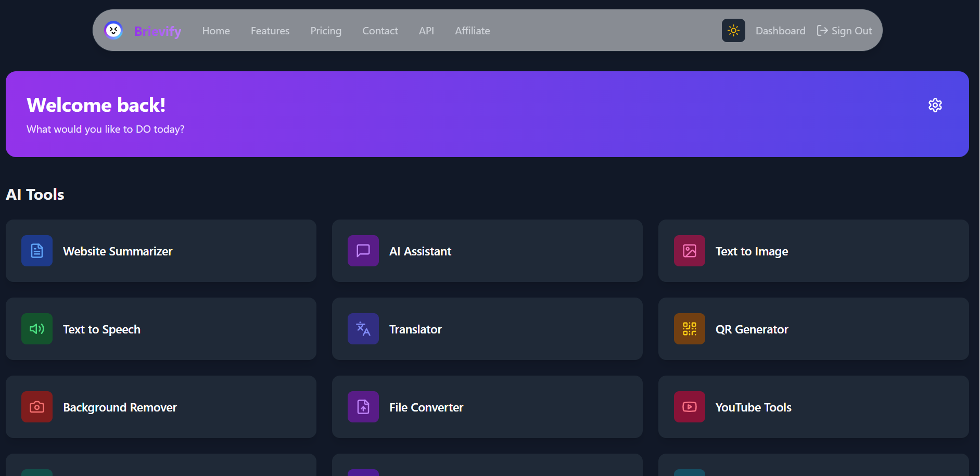Open the YouTube Tools card
Image resolution: width=980 pixels, height=476 pixels.
pyautogui.click(x=813, y=407)
